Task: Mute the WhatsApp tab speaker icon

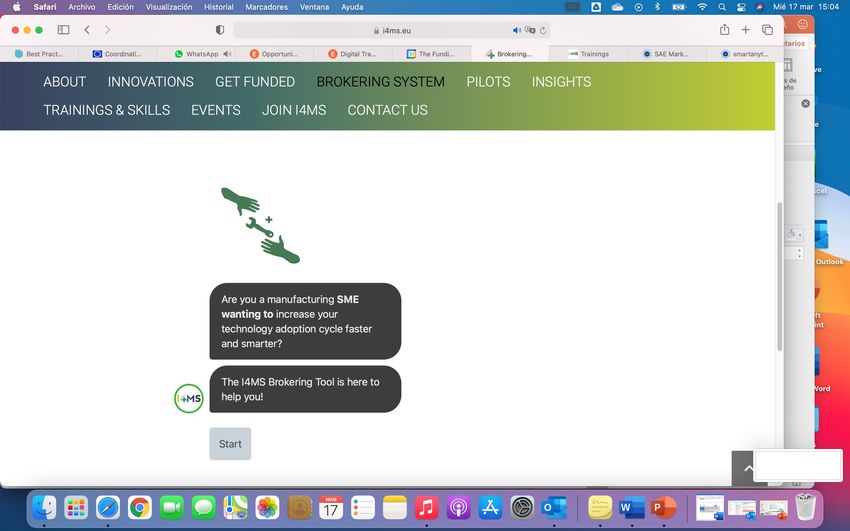Action: click(x=227, y=54)
